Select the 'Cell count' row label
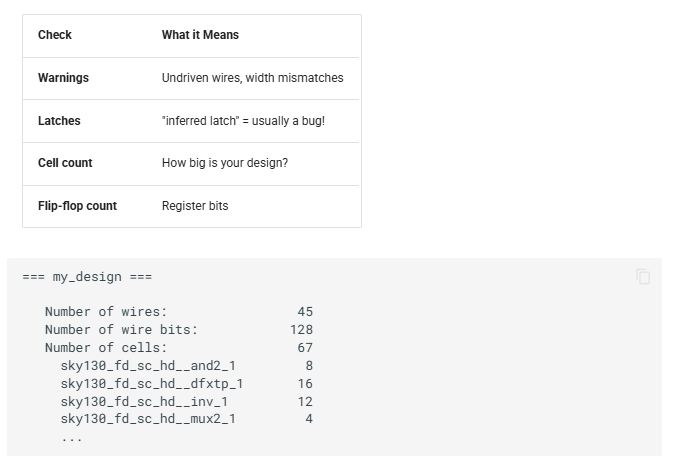The image size is (674, 461). click(65, 163)
